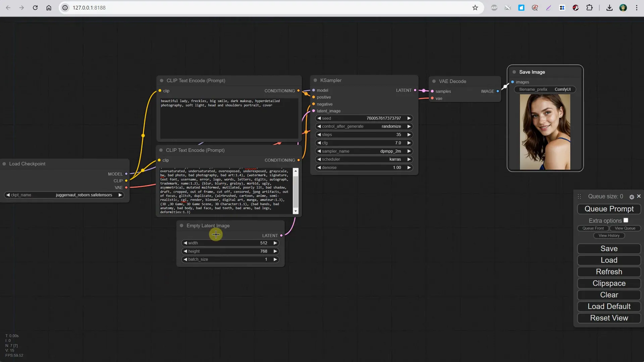Open the scheduler karras dropdown

tap(364, 159)
